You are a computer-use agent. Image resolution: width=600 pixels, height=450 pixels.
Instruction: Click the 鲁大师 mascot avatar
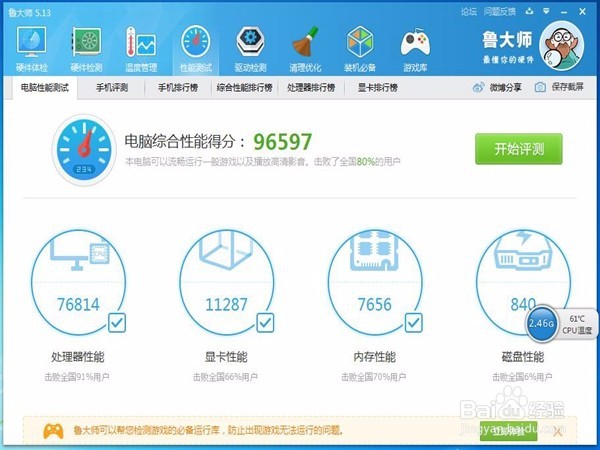[x=561, y=46]
